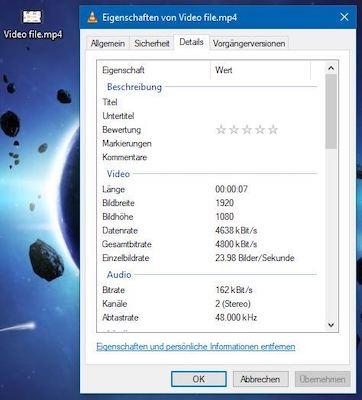Click the 2 (Stereo) value

point(233,304)
